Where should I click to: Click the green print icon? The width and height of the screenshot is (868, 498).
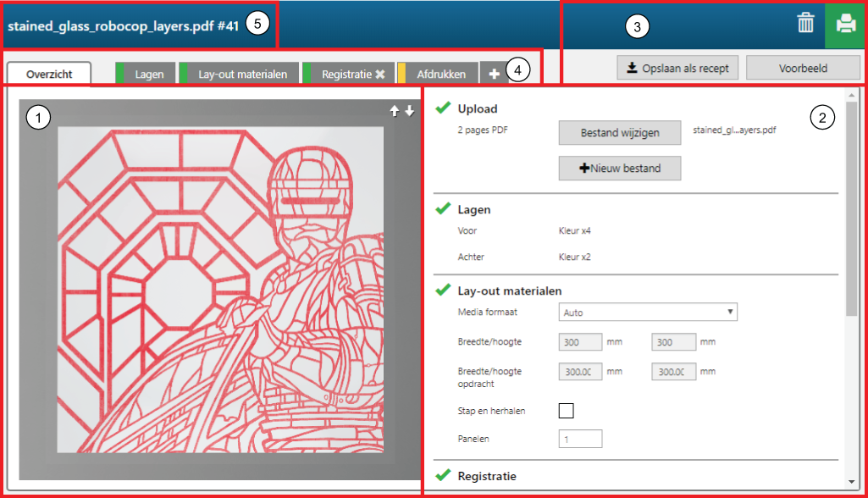[x=845, y=25]
